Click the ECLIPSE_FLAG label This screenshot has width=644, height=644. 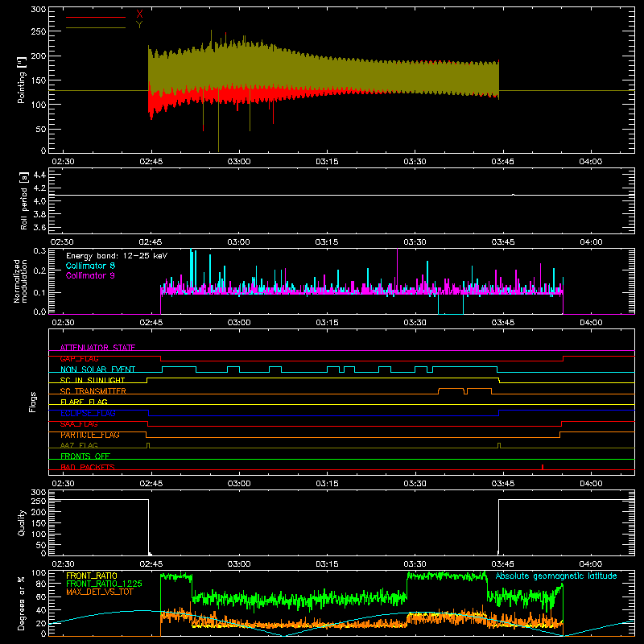(88, 413)
